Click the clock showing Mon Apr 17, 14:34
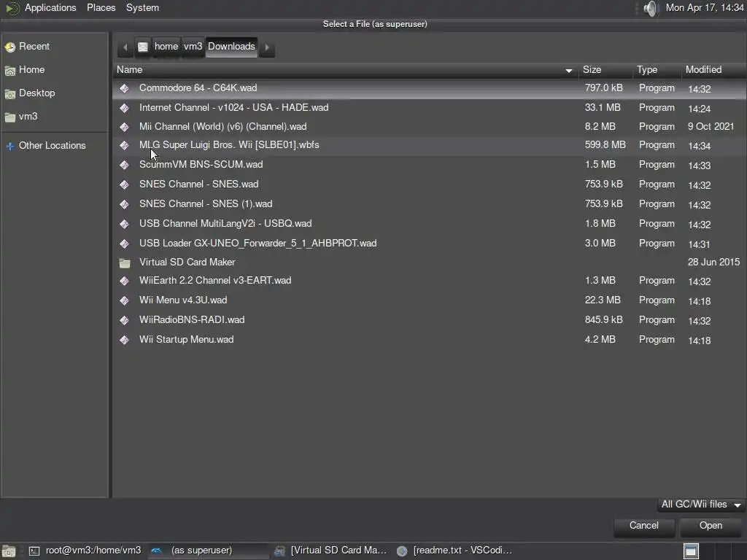The height and width of the screenshot is (560, 747). click(x=705, y=7)
